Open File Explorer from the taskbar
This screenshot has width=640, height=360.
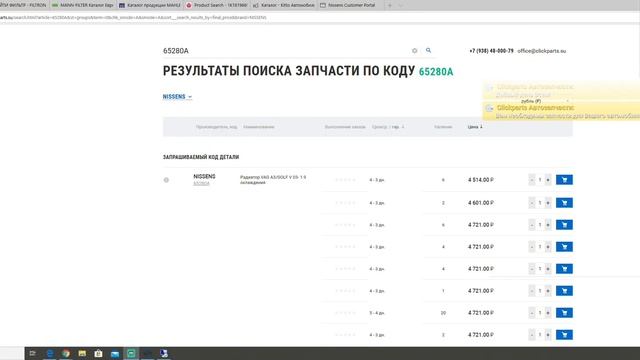tap(82, 353)
